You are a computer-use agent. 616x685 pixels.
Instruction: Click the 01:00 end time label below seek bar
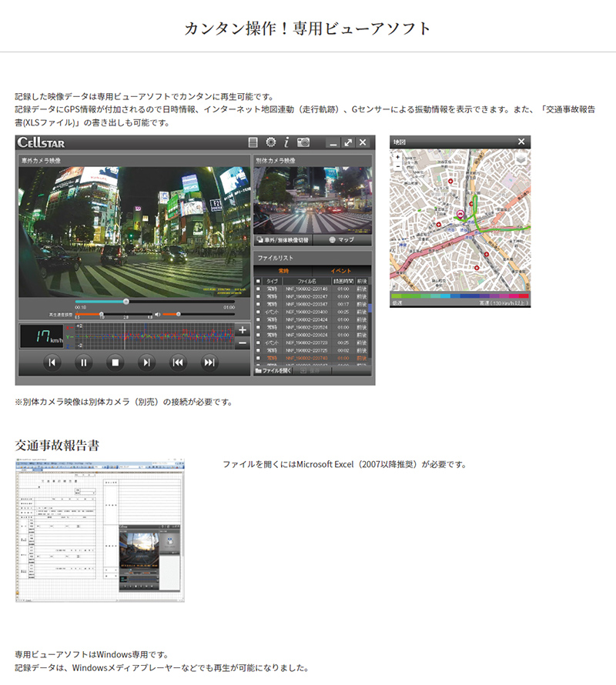pos(229,308)
